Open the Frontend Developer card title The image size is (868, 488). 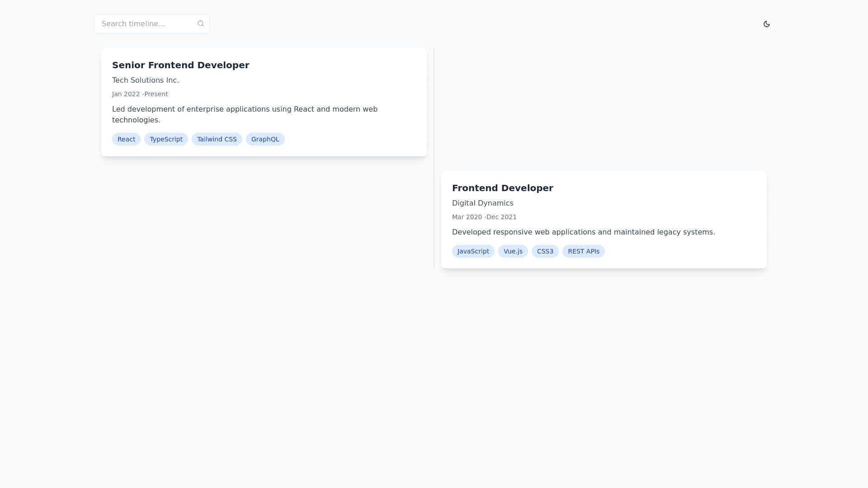(502, 188)
